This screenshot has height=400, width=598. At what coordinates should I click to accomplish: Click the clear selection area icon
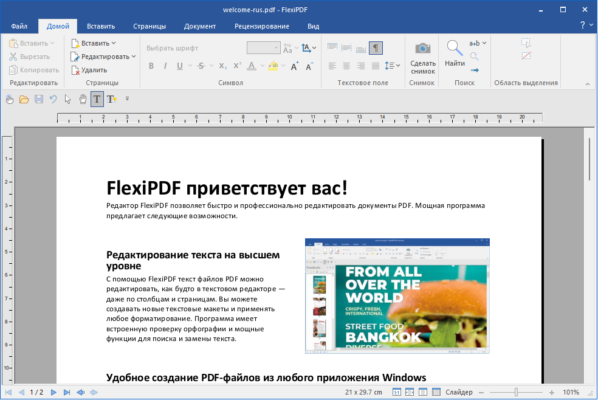pyautogui.click(x=526, y=56)
